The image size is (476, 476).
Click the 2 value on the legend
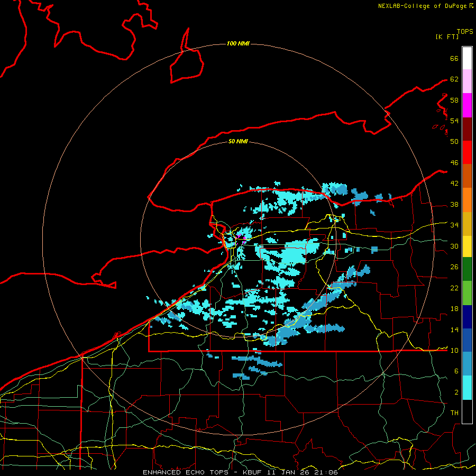click(x=456, y=392)
